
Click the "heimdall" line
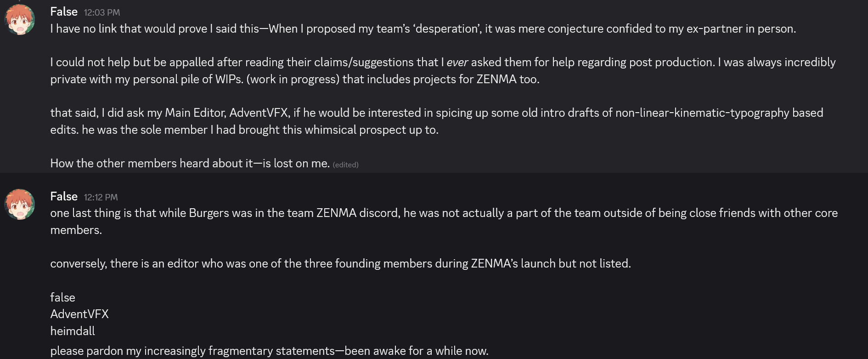73,331
